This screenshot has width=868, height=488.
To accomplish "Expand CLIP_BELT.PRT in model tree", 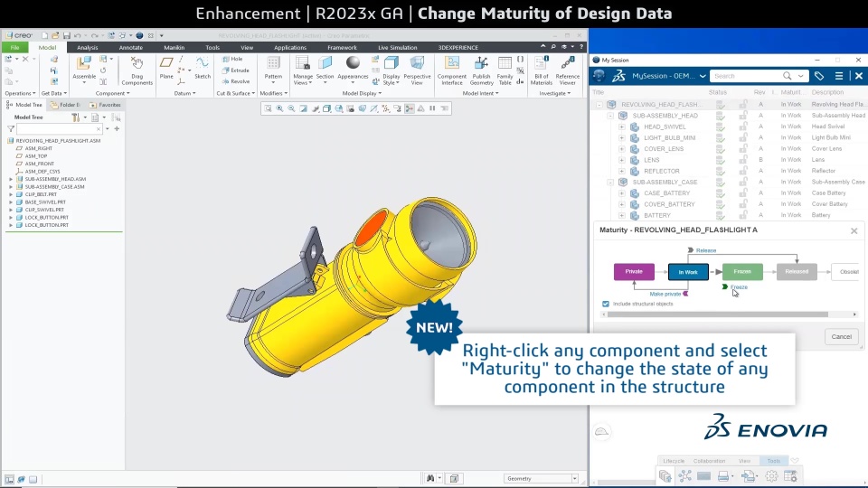I will pyautogui.click(x=11, y=195).
